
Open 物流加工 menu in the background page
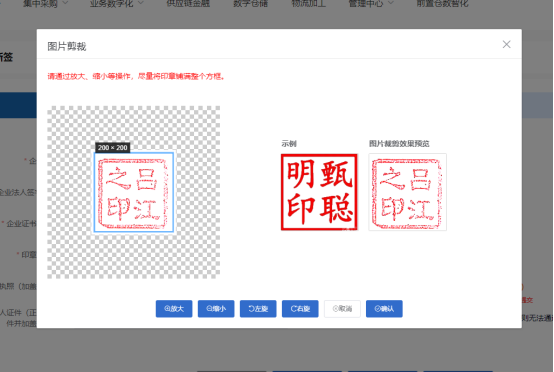308,4
